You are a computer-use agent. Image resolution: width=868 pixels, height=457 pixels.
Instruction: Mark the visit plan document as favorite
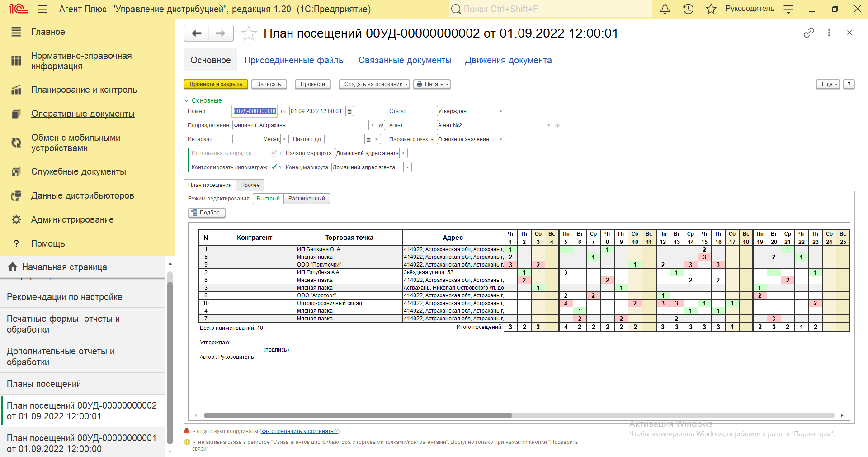[249, 33]
